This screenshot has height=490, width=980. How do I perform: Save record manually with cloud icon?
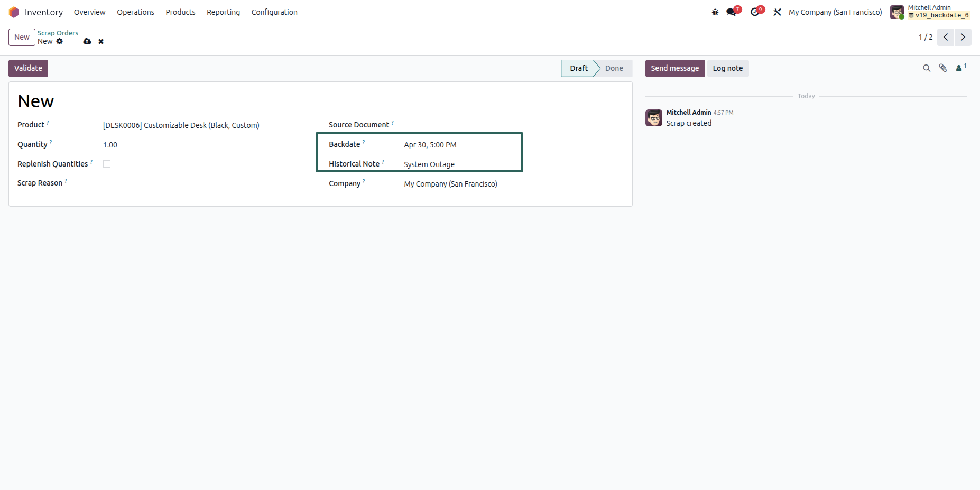pos(87,41)
